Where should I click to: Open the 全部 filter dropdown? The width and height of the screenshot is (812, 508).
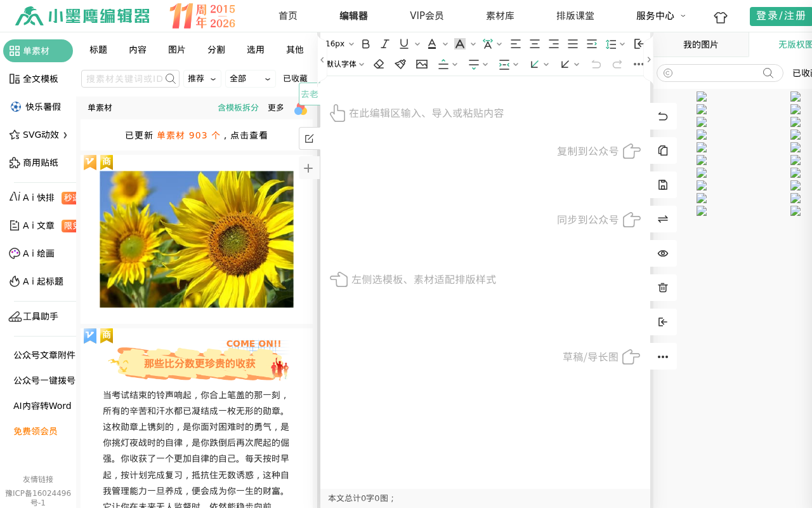250,79
